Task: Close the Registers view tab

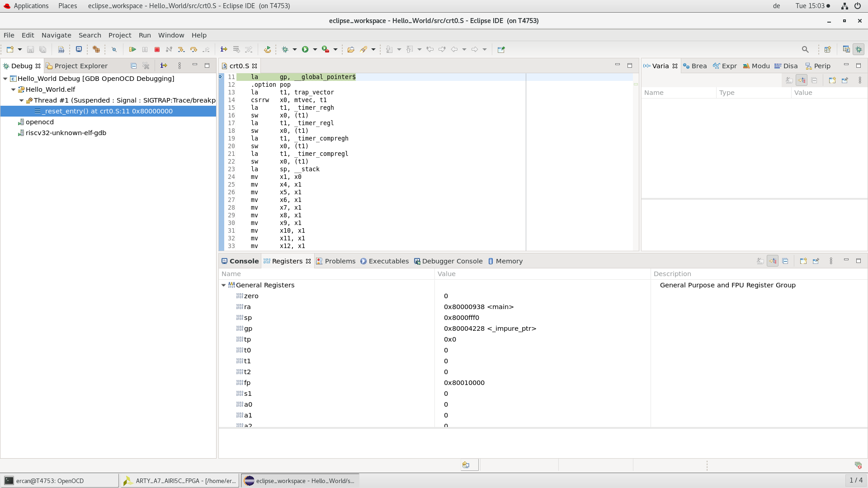Action: [308, 261]
